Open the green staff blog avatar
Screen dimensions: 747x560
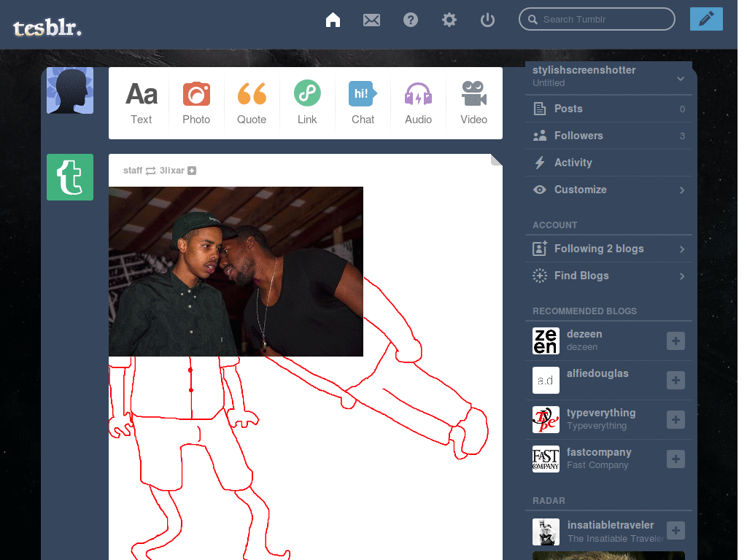[70, 177]
